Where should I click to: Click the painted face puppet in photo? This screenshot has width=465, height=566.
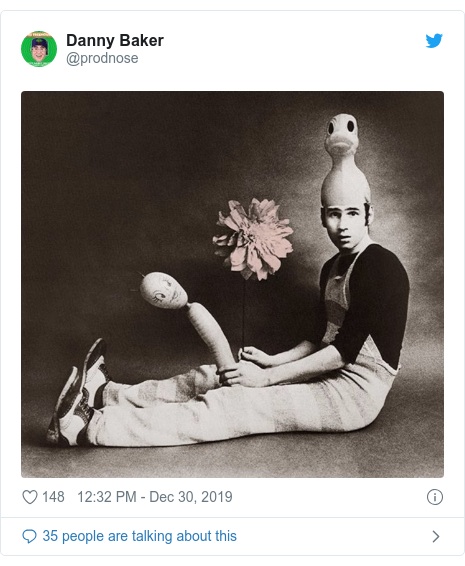click(x=164, y=291)
